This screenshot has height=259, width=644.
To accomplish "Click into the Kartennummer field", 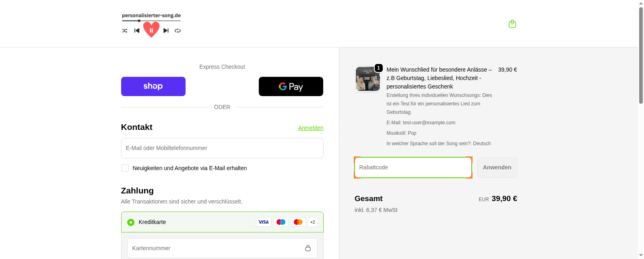I will [215, 248].
